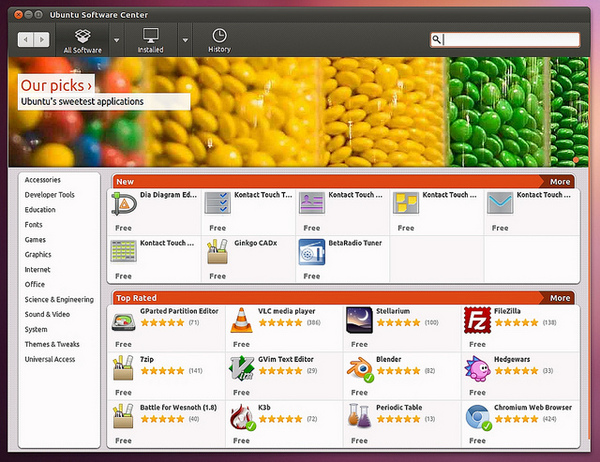Open the Battle for Wesnoth package icon

coord(123,416)
